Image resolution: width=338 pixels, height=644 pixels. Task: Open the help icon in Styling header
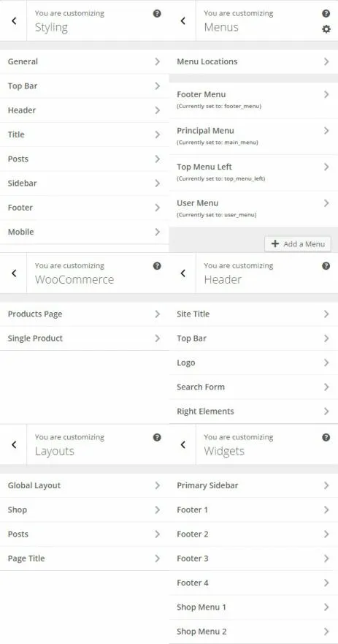[157, 14]
